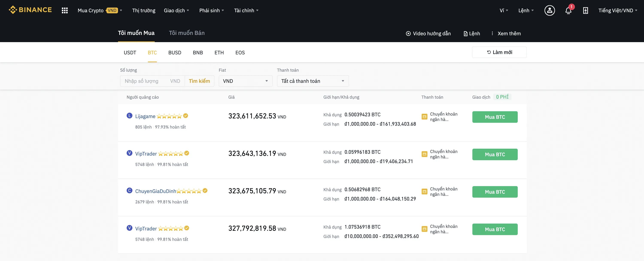Image resolution: width=644 pixels, height=261 pixels.
Task: Click the Lijagame star rating
Action: click(169, 116)
